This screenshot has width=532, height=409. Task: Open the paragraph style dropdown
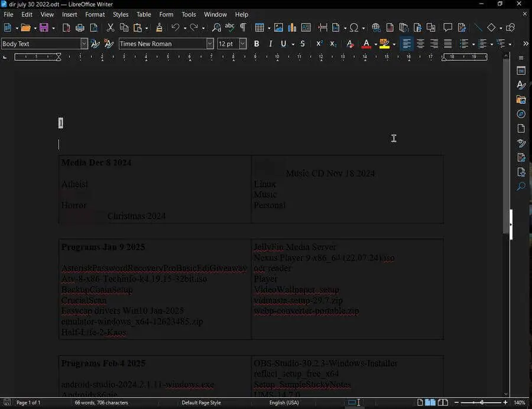pyautogui.click(x=84, y=44)
